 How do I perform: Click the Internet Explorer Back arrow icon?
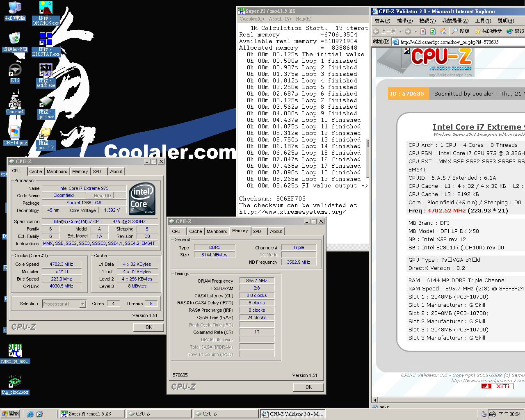(376, 31)
